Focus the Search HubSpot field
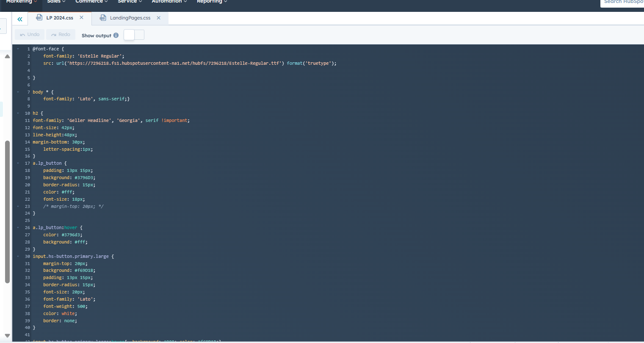 [622, 3]
